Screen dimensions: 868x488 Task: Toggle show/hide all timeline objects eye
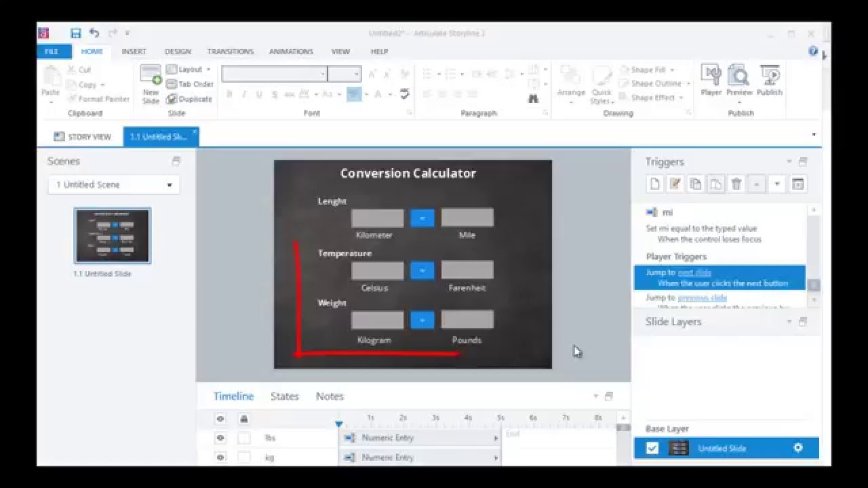(x=220, y=419)
